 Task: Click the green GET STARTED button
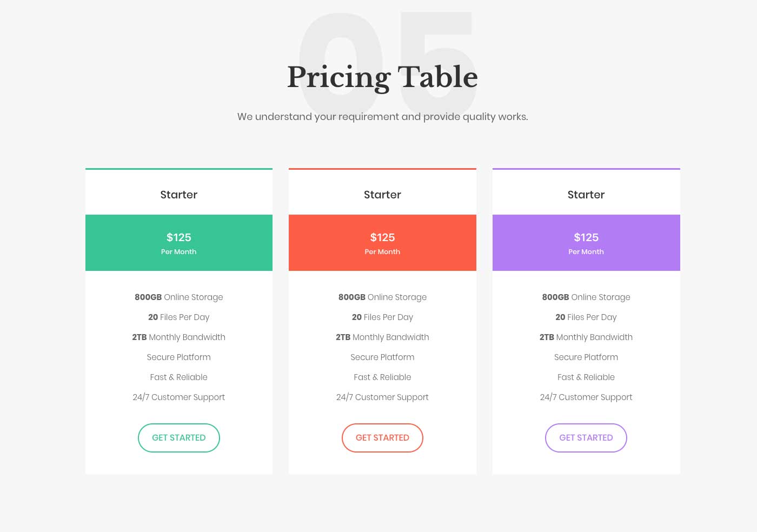tap(179, 438)
